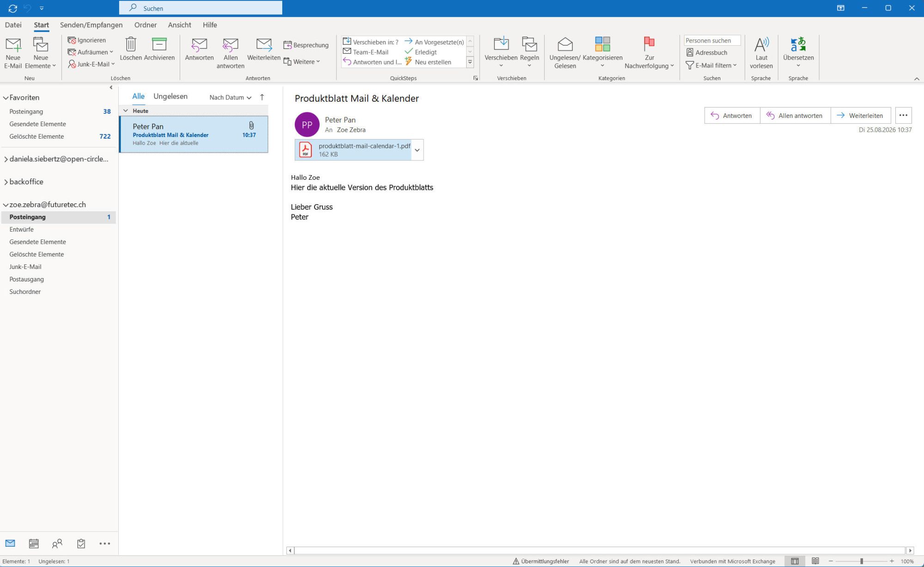Open the Nach Datum sort dropdown
The width and height of the screenshot is (924, 567).
coord(230,97)
